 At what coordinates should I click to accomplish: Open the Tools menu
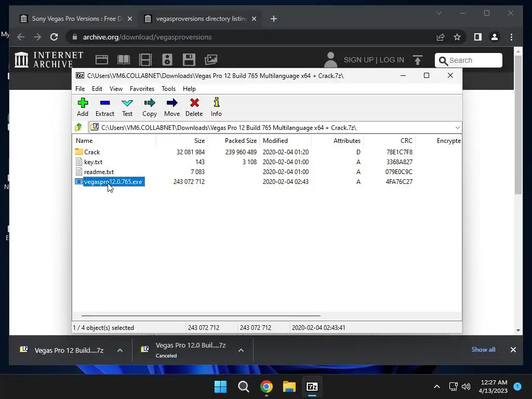tap(169, 88)
